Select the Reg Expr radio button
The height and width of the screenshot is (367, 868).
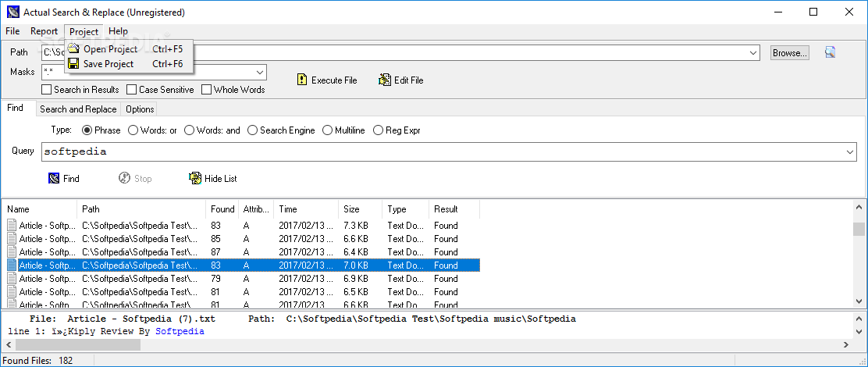[x=378, y=130]
